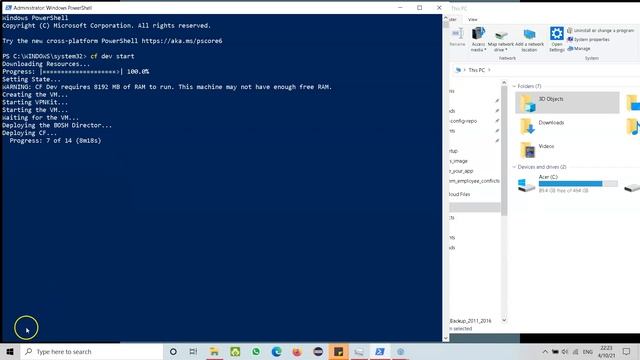Click the 'Progress: 7 of 14' line
The height and width of the screenshot is (360, 640).
(x=56, y=140)
